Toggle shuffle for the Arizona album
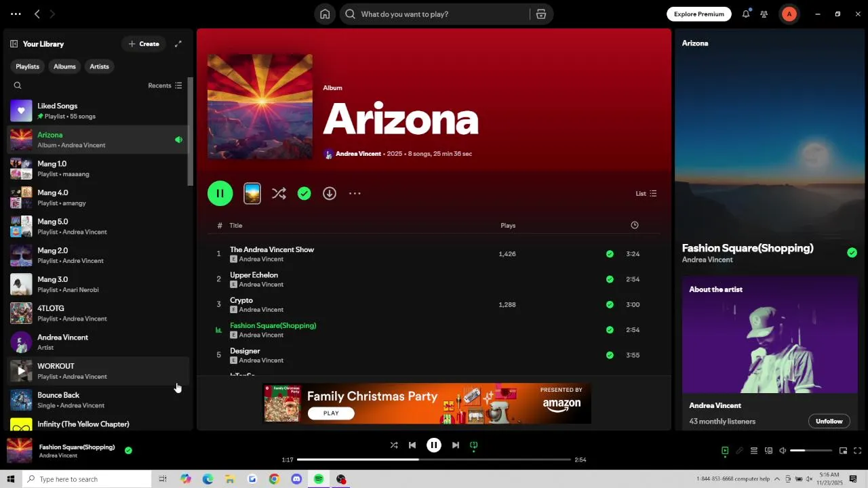868x488 pixels. click(279, 193)
